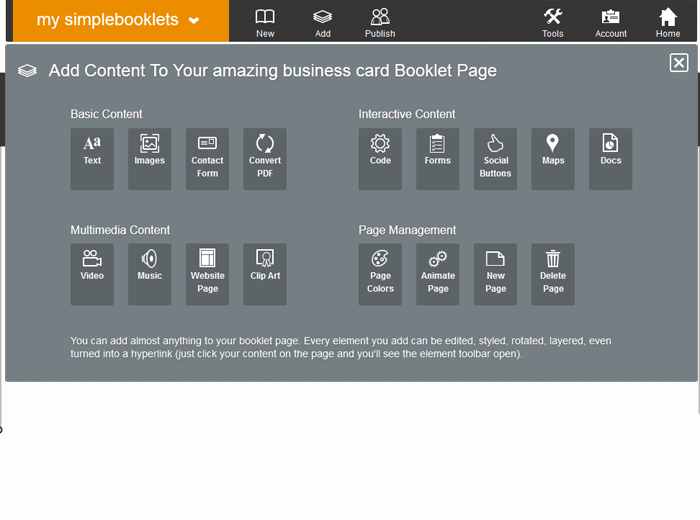Go to the Account page
This screenshot has width=700, height=520.
click(x=611, y=21)
